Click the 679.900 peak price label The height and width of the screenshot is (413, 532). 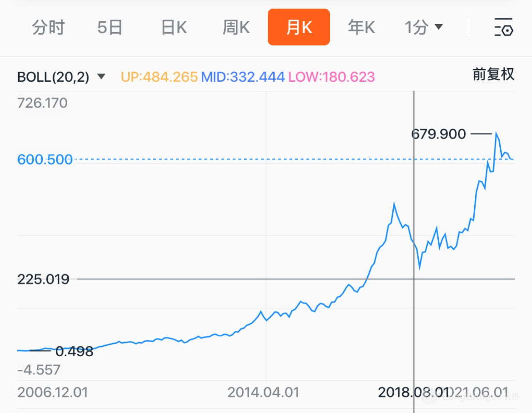[438, 134]
